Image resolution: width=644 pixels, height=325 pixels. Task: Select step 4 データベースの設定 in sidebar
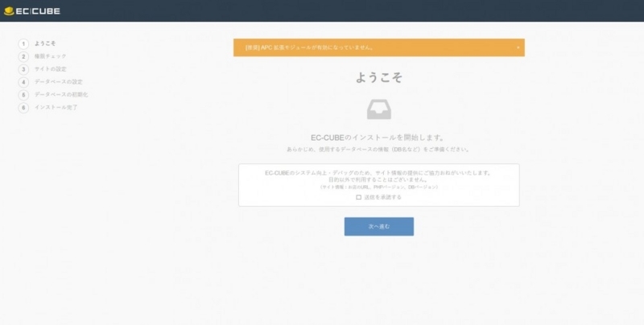[51, 82]
